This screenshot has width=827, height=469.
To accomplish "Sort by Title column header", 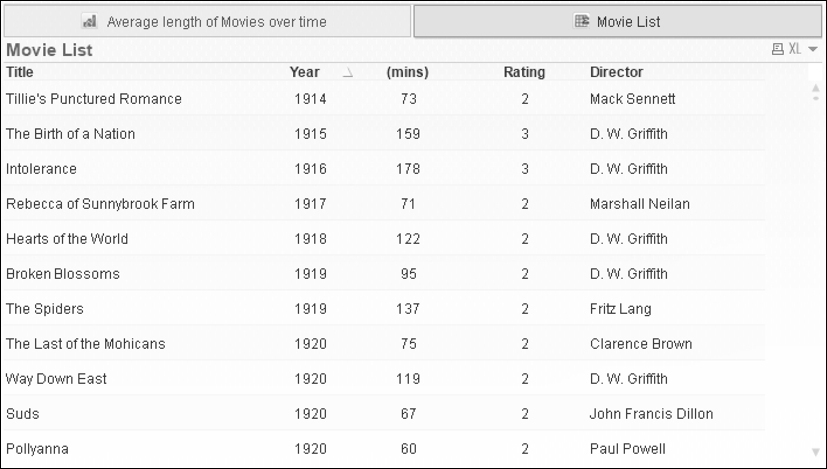I will (x=20, y=72).
